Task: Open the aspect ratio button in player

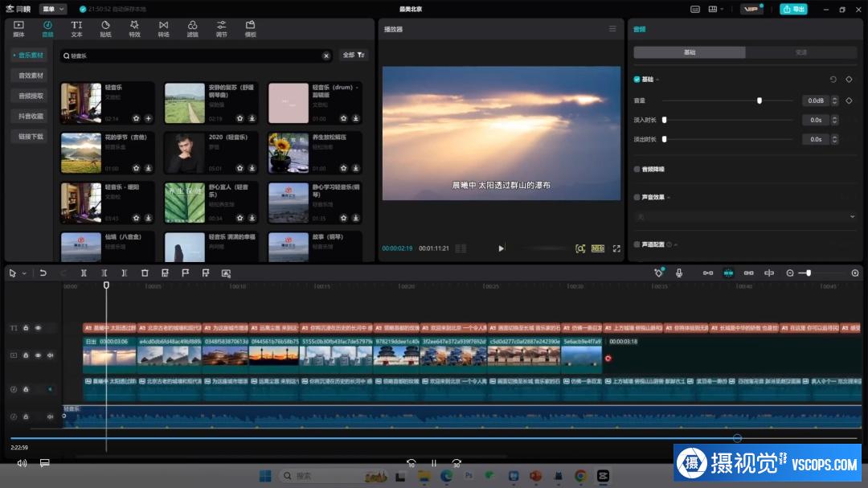Action: (598, 248)
